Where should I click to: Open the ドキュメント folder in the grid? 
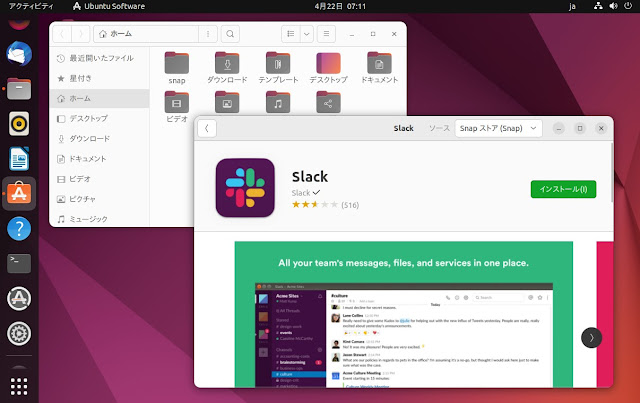pos(379,68)
